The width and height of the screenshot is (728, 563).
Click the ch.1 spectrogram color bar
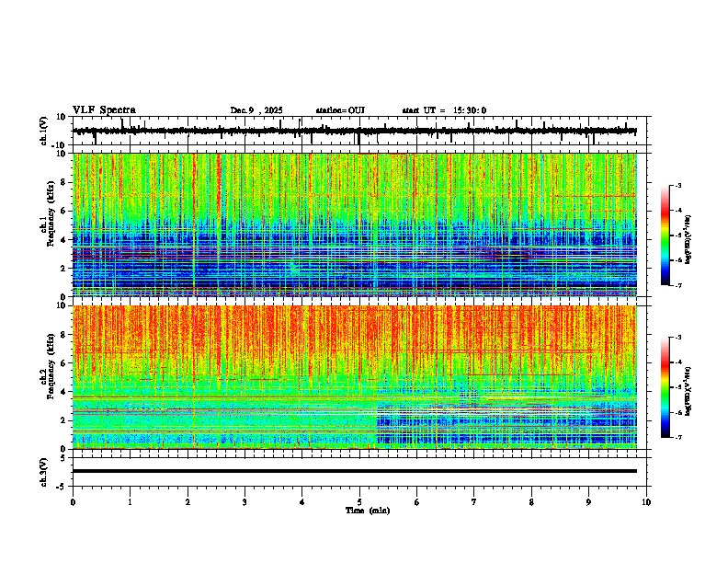coord(665,236)
